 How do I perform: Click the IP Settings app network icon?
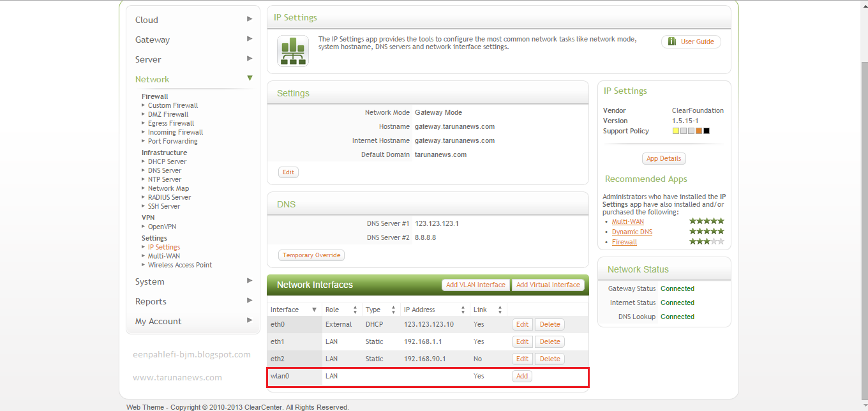(x=292, y=50)
